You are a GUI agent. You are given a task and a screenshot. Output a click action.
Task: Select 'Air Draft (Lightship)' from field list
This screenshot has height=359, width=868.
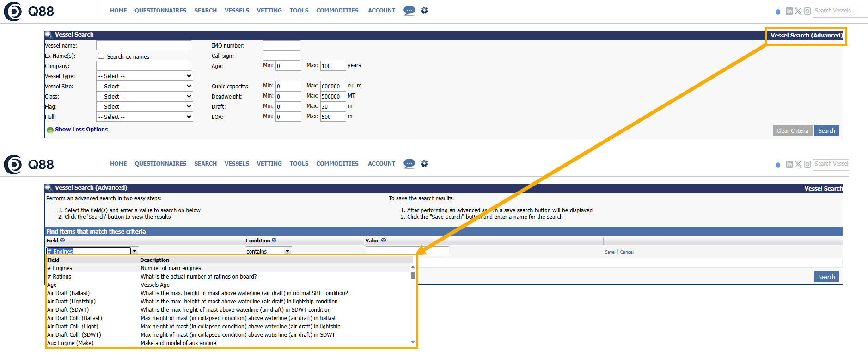click(x=71, y=302)
